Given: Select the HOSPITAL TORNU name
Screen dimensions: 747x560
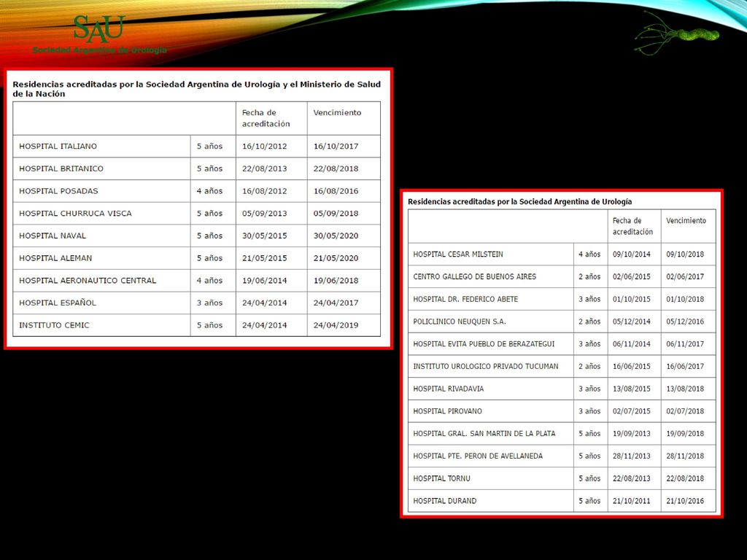Looking at the screenshot, I should click(441, 478).
